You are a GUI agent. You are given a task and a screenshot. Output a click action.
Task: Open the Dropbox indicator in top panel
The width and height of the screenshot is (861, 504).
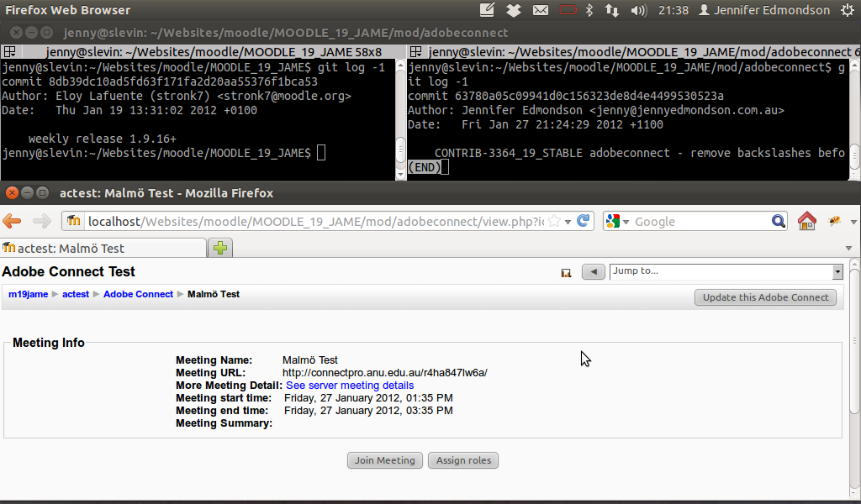[514, 10]
